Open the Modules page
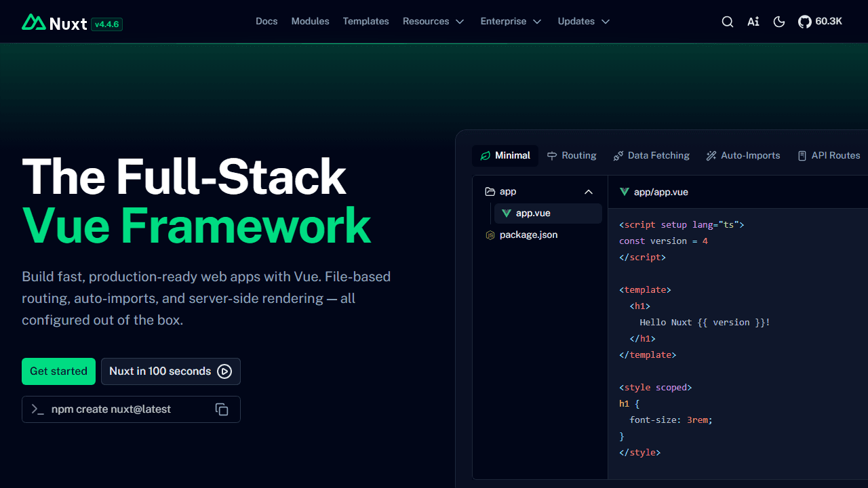 click(x=311, y=22)
